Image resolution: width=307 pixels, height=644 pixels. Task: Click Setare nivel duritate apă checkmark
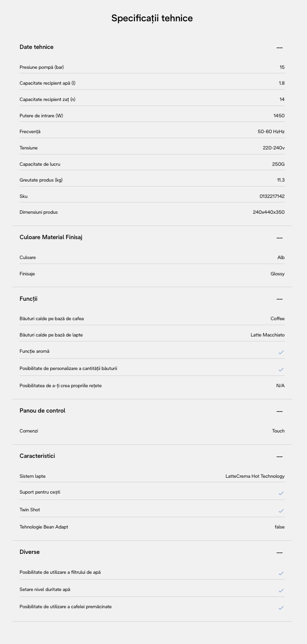click(x=281, y=590)
